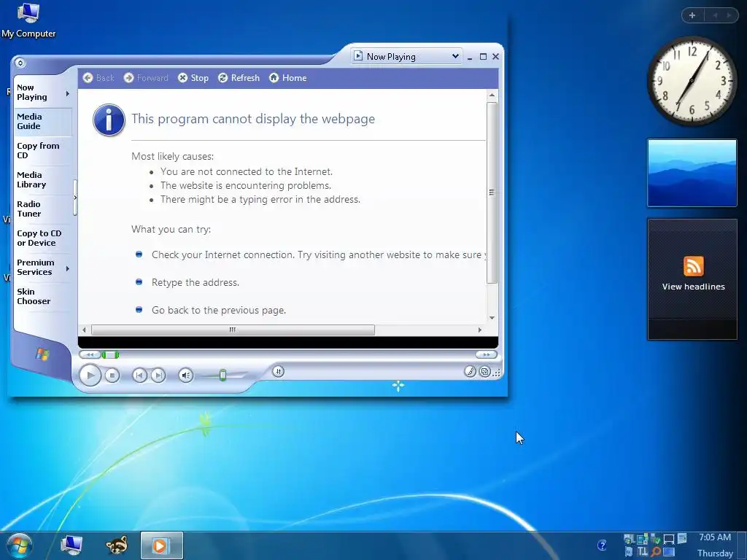Click 'You are not connected to the Internet.' text
Viewport: 747px width, 560px height.
click(x=247, y=171)
